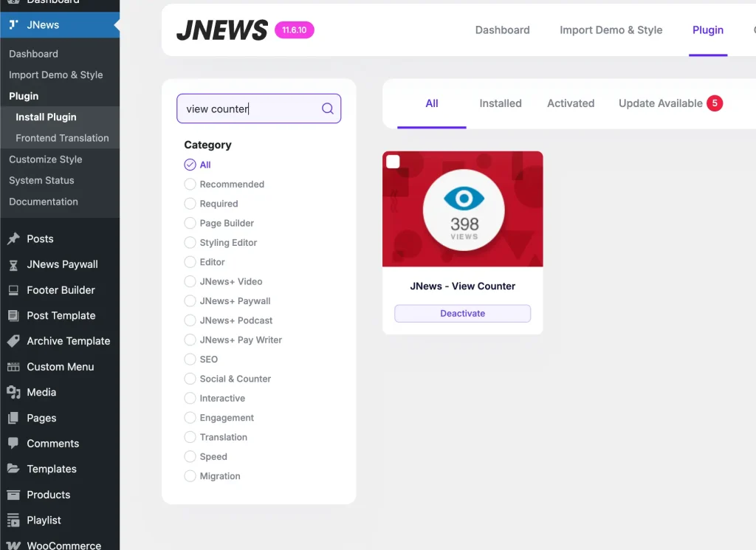The height and width of the screenshot is (550, 756).
Task: Click the Comments speech bubble icon
Action: [13, 444]
